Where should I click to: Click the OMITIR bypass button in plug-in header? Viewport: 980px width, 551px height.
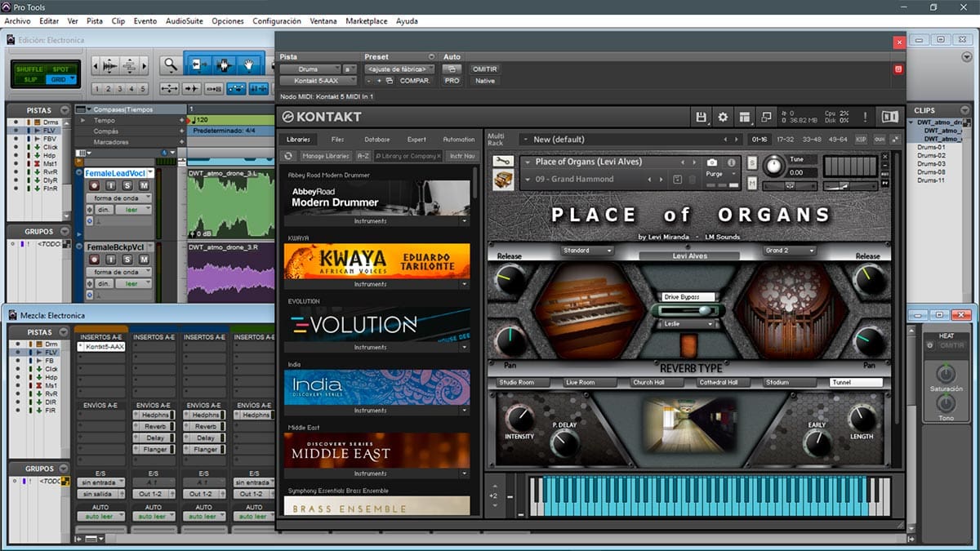[x=485, y=69]
